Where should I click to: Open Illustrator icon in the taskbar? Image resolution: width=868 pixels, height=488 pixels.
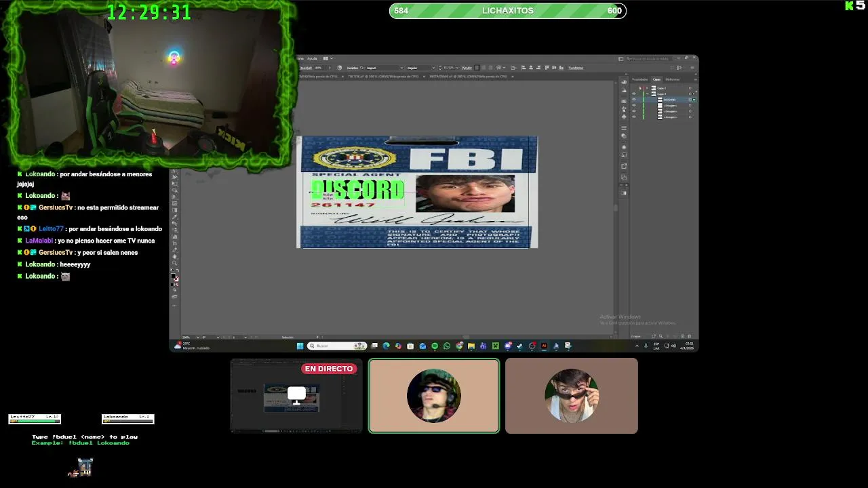tap(544, 346)
